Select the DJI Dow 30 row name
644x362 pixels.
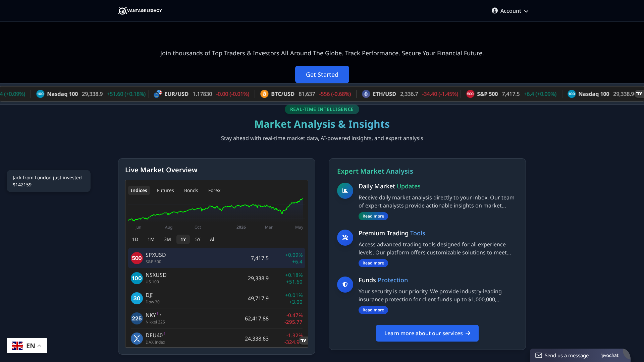point(153,298)
